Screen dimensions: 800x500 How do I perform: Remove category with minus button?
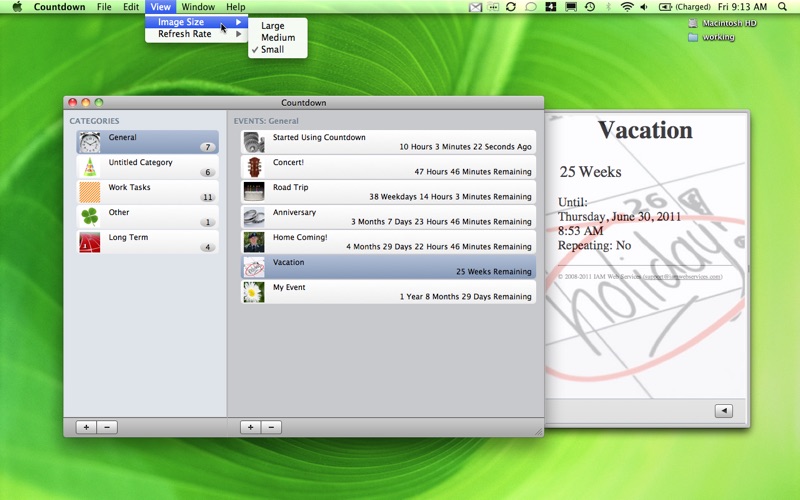coord(107,427)
